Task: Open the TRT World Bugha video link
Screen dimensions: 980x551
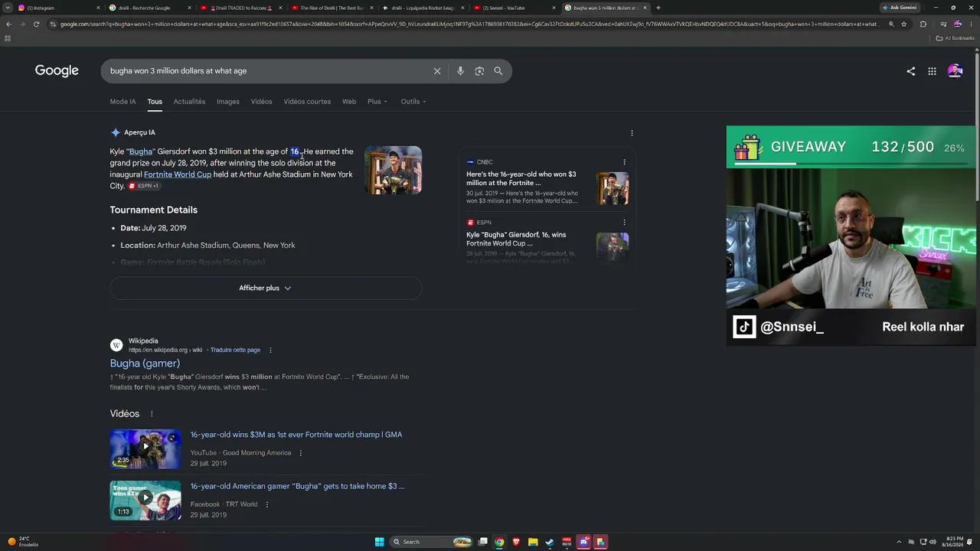Action: click(x=297, y=486)
